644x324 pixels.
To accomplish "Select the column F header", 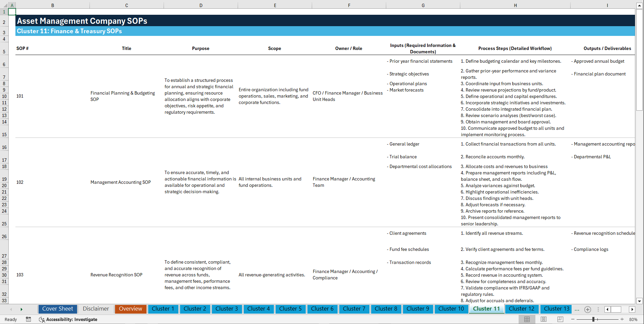I will click(x=349, y=5).
